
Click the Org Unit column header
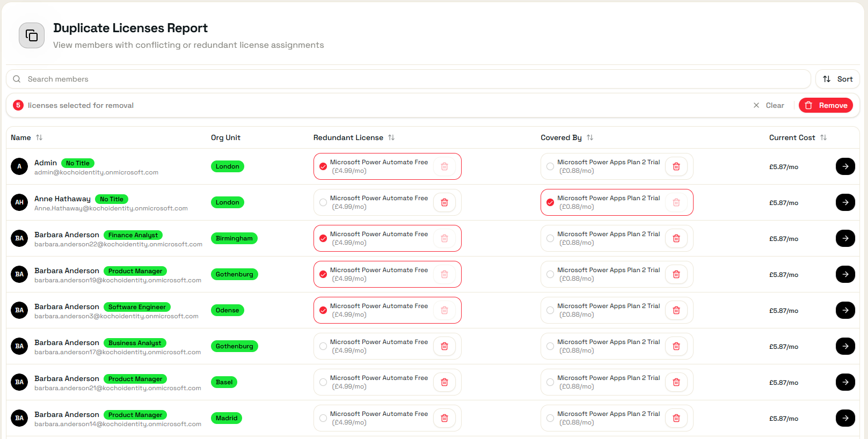[225, 138]
